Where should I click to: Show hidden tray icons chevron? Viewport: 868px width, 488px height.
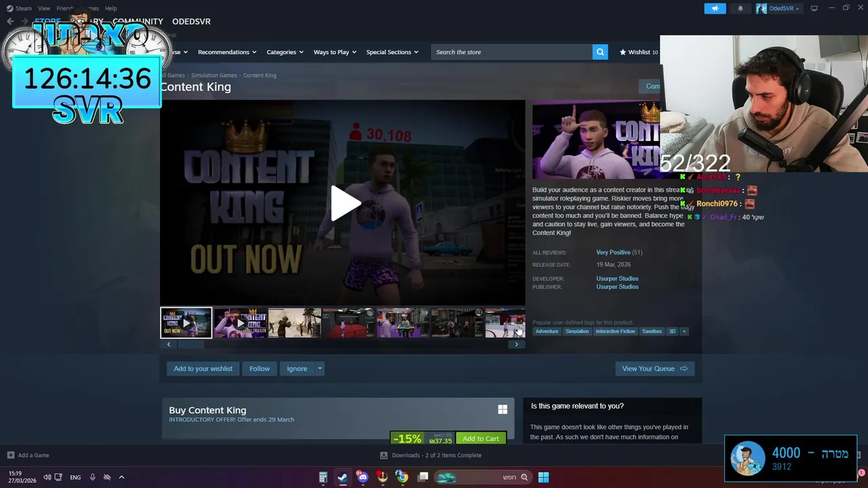click(x=121, y=477)
